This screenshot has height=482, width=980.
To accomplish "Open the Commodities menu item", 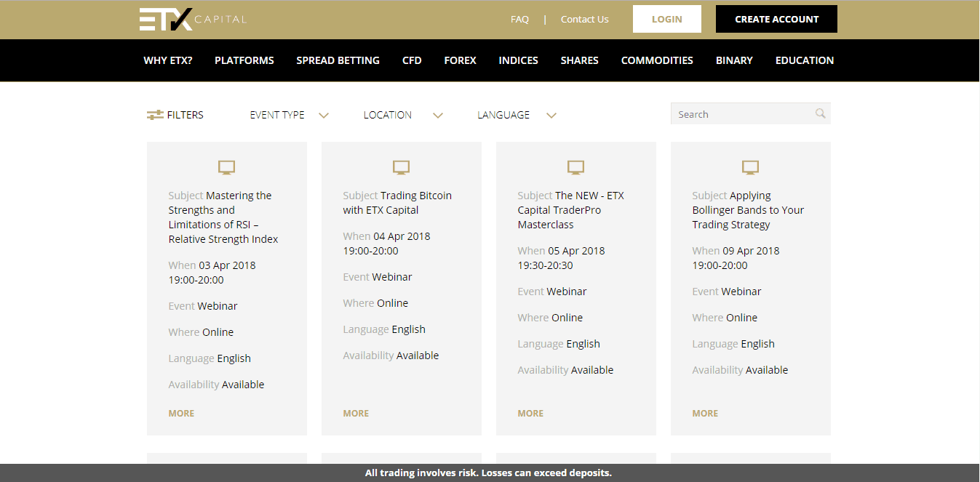I will [657, 60].
